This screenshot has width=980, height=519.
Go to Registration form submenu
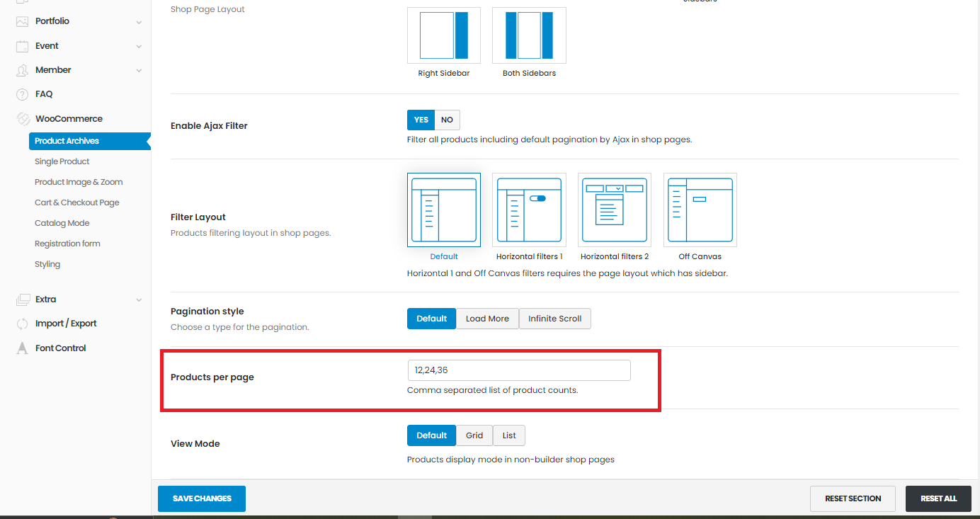click(67, 244)
